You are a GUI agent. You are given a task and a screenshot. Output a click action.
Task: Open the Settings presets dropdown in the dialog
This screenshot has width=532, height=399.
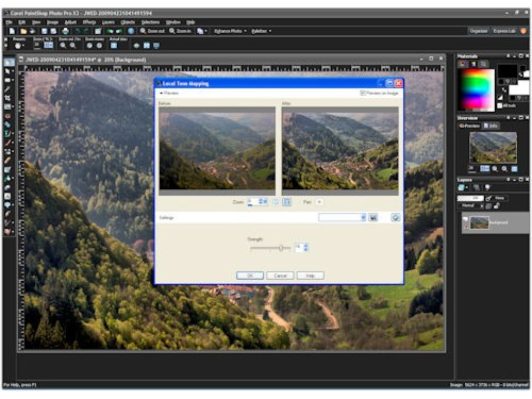point(364,218)
